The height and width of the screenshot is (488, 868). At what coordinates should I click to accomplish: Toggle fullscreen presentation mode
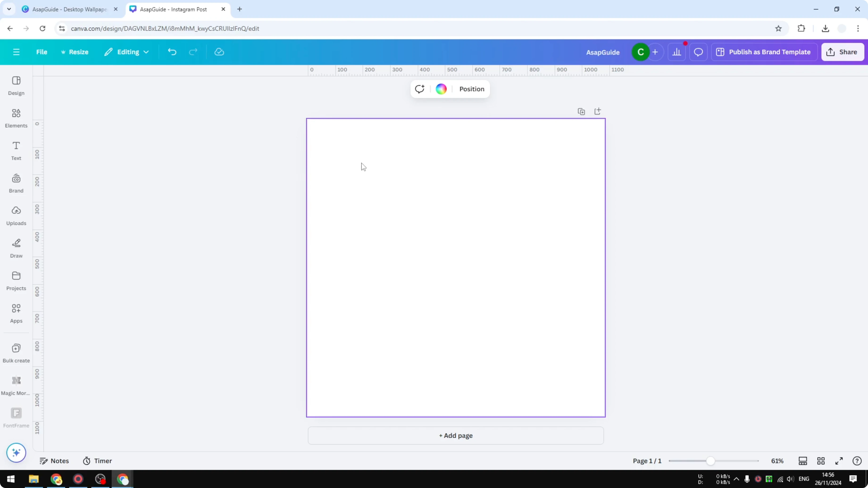pyautogui.click(x=839, y=461)
